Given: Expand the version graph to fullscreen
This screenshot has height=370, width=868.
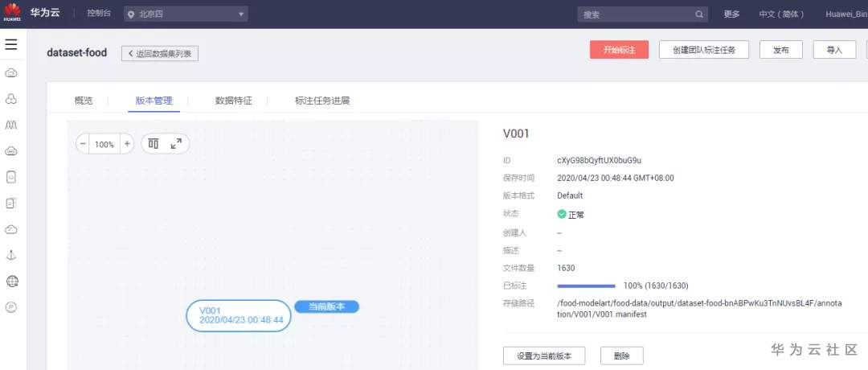Looking at the screenshot, I should tap(176, 144).
